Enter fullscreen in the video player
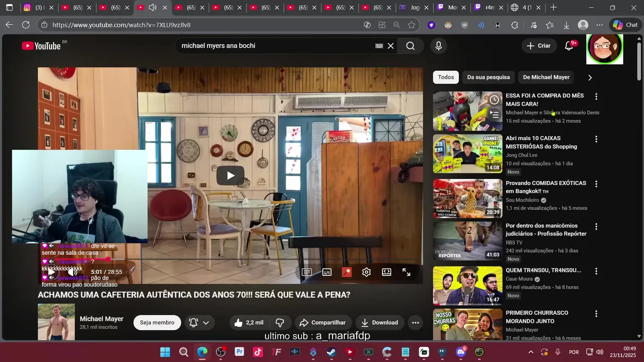The image size is (644, 362). click(x=407, y=272)
